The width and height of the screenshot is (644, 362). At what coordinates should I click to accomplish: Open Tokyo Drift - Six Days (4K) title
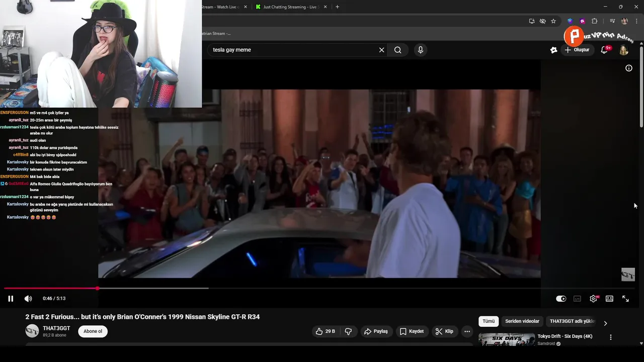pos(565,336)
